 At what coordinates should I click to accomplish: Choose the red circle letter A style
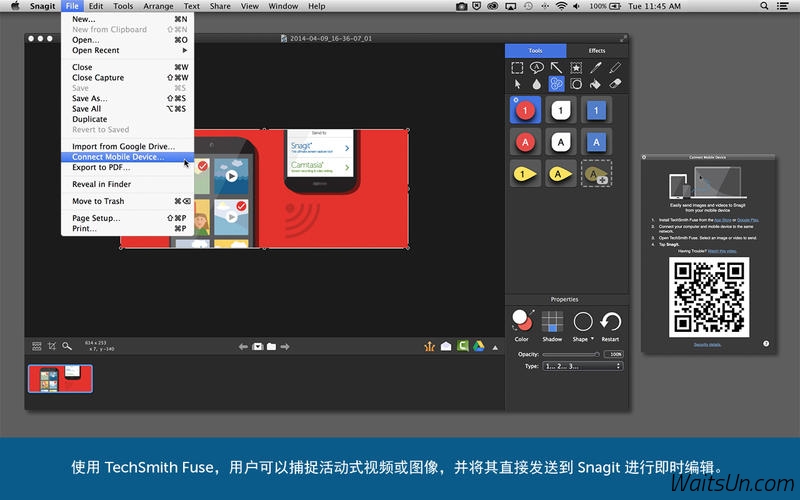tap(526, 142)
